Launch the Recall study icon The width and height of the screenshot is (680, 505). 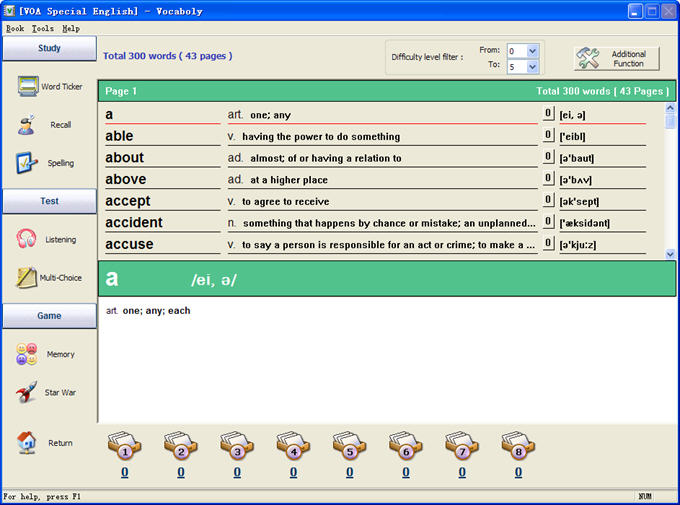[26, 125]
